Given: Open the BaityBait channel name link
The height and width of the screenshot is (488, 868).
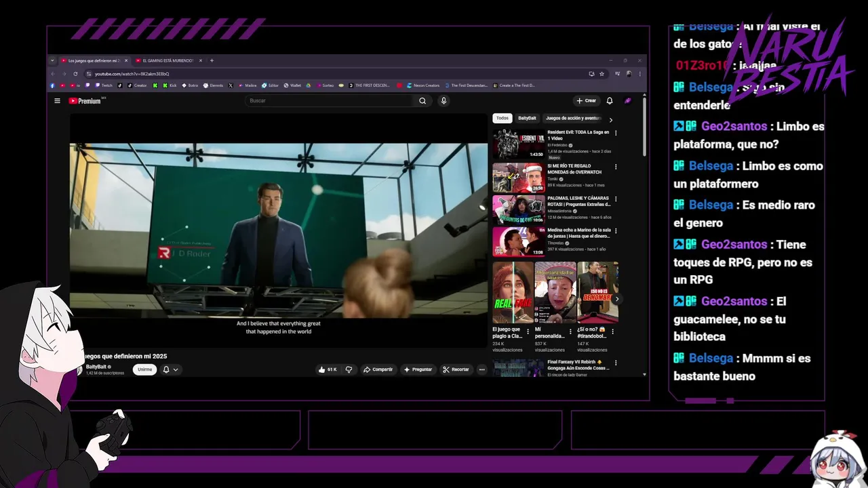Looking at the screenshot, I should click(x=96, y=367).
